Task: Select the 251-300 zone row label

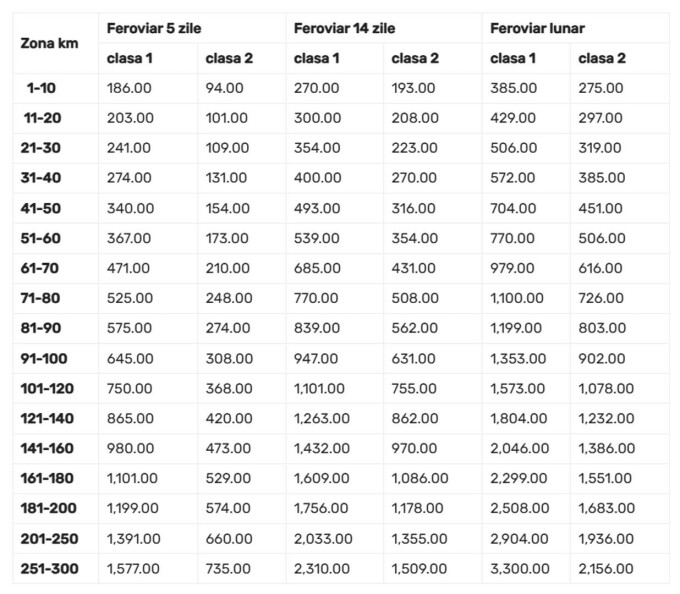Action: point(48,569)
